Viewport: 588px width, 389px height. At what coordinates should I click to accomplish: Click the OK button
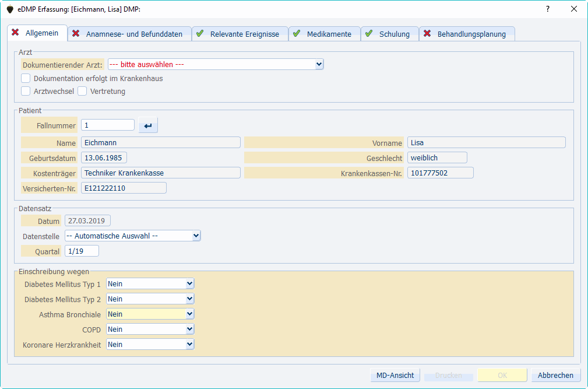(502, 375)
